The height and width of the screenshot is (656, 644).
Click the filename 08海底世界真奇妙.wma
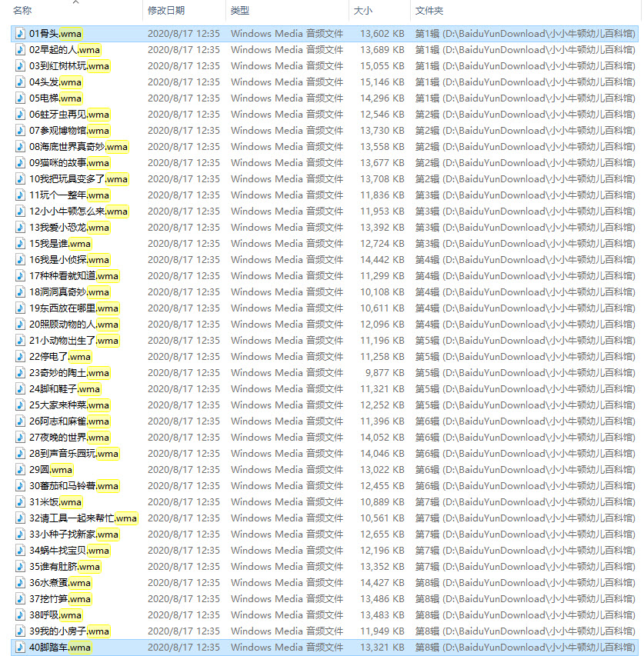[x=78, y=147]
